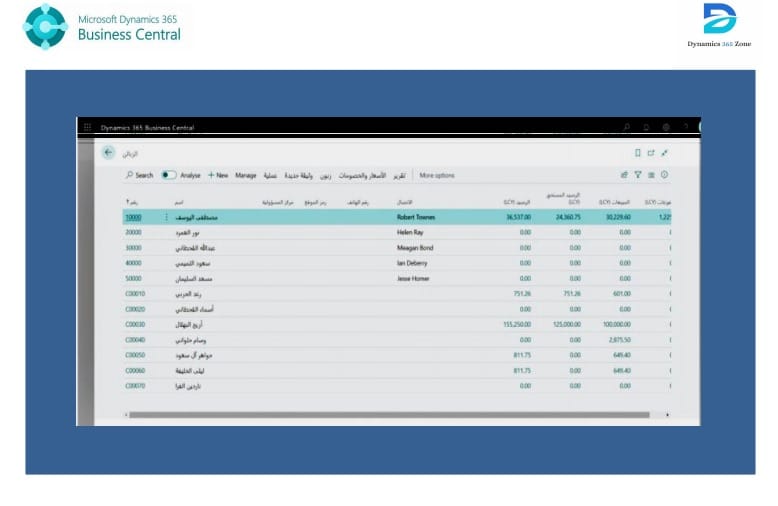Click the bookmark page icon
778x506 pixels.
pos(638,153)
